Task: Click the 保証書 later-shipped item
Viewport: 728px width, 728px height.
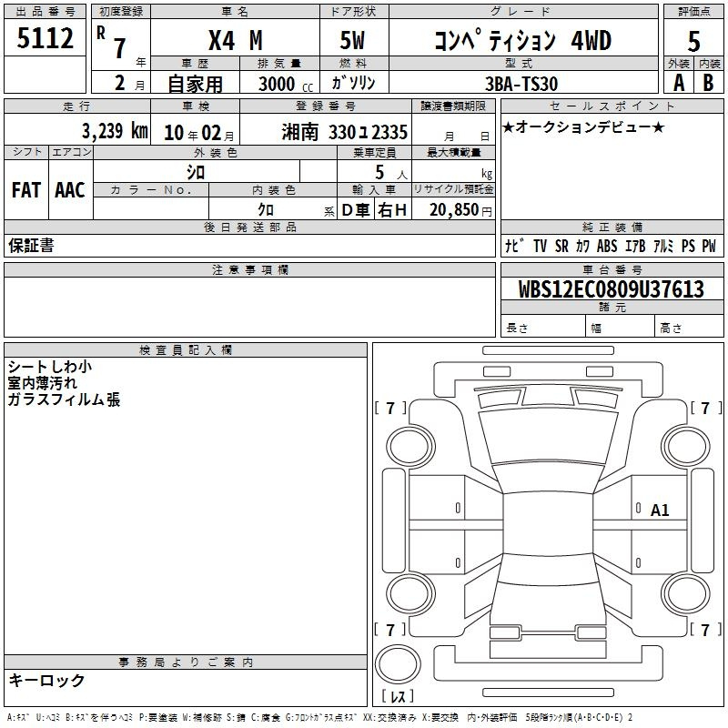Action: (31, 246)
